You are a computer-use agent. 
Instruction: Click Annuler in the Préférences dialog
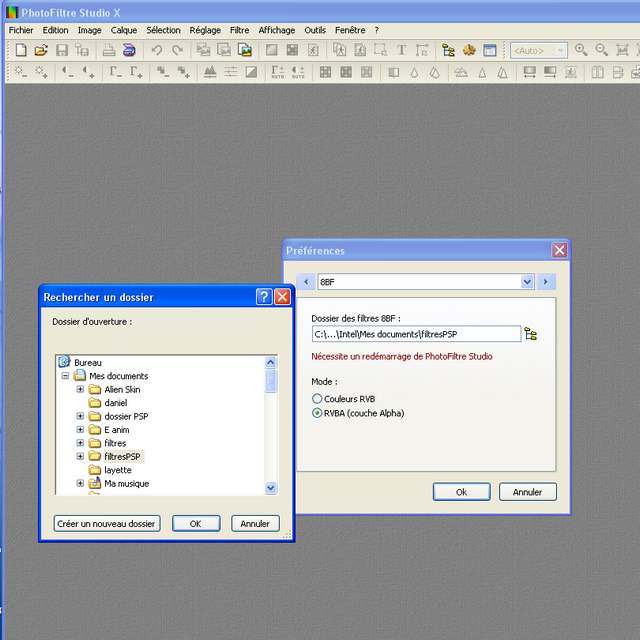point(527,492)
